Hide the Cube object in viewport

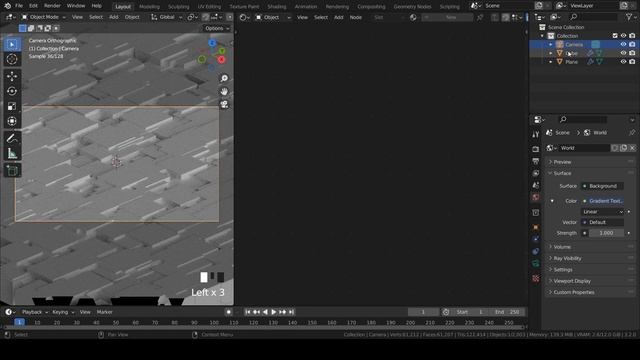(x=623, y=53)
